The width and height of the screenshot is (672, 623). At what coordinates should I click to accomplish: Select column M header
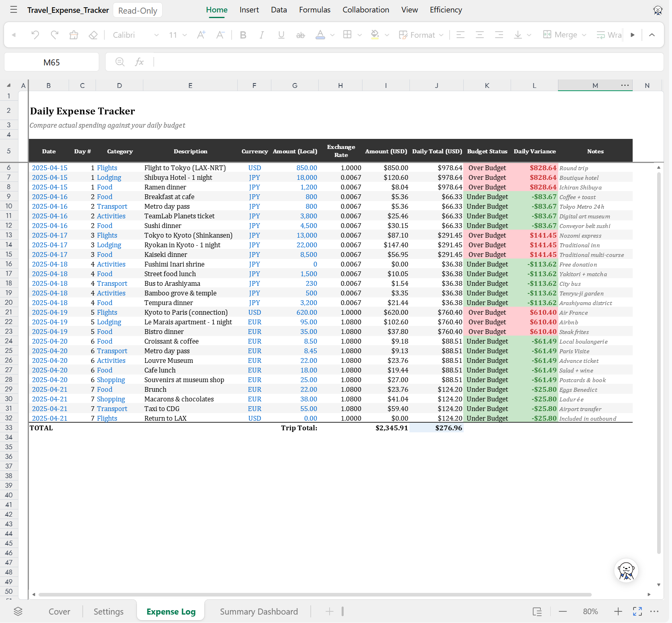pyautogui.click(x=595, y=85)
